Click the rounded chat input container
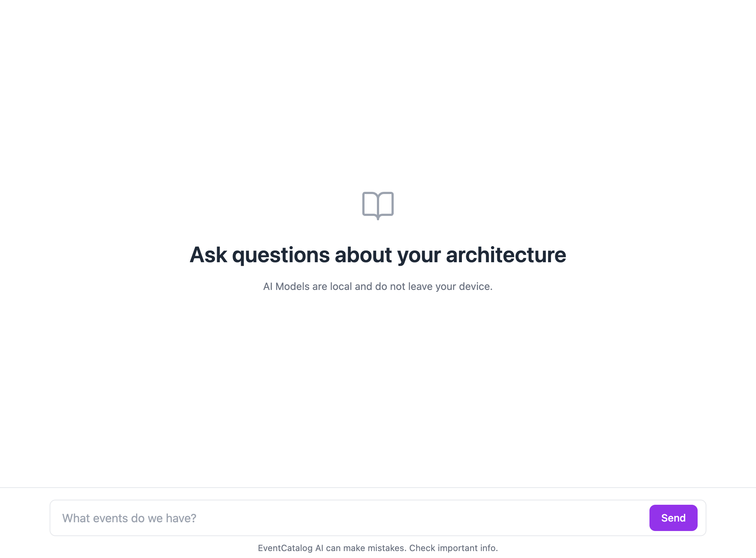Image resolution: width=756 pixels, height=558 pixels. point(378,518)
